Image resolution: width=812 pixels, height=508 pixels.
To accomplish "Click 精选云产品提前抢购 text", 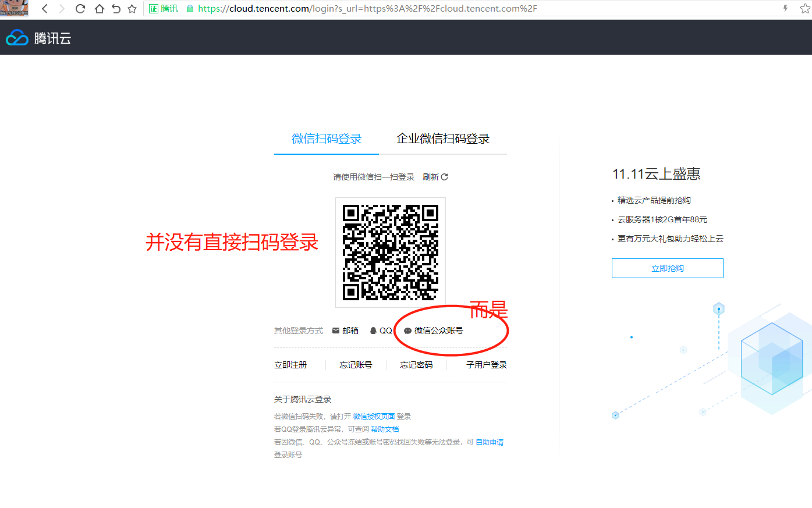I will [x=654, y=200].
